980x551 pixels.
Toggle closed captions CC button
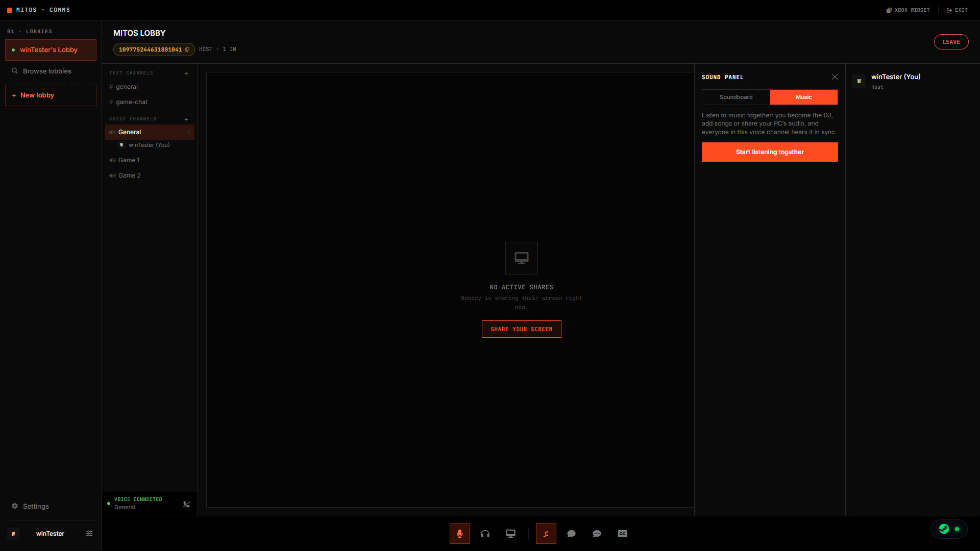622,534
